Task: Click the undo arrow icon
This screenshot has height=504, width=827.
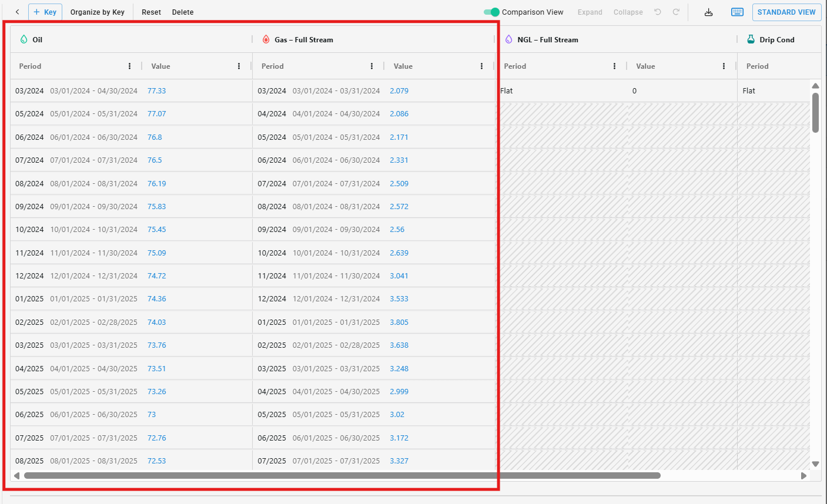Action: tap(658, 12)
